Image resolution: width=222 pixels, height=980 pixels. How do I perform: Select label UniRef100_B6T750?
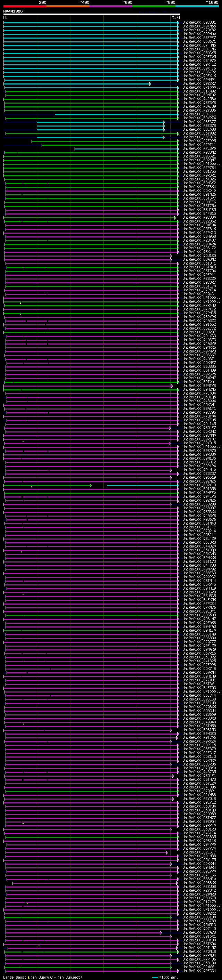tap(199, 206)
